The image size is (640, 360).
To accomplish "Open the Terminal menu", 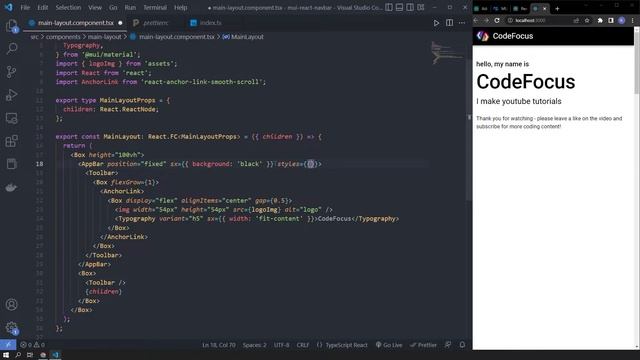I will [x=155, y=7].
